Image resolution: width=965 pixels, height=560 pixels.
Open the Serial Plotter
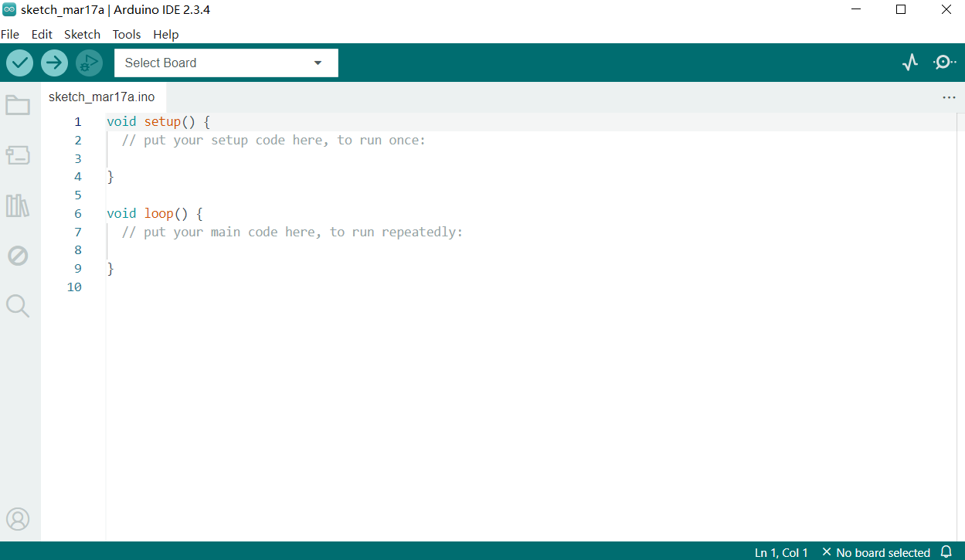pos(910,63)
